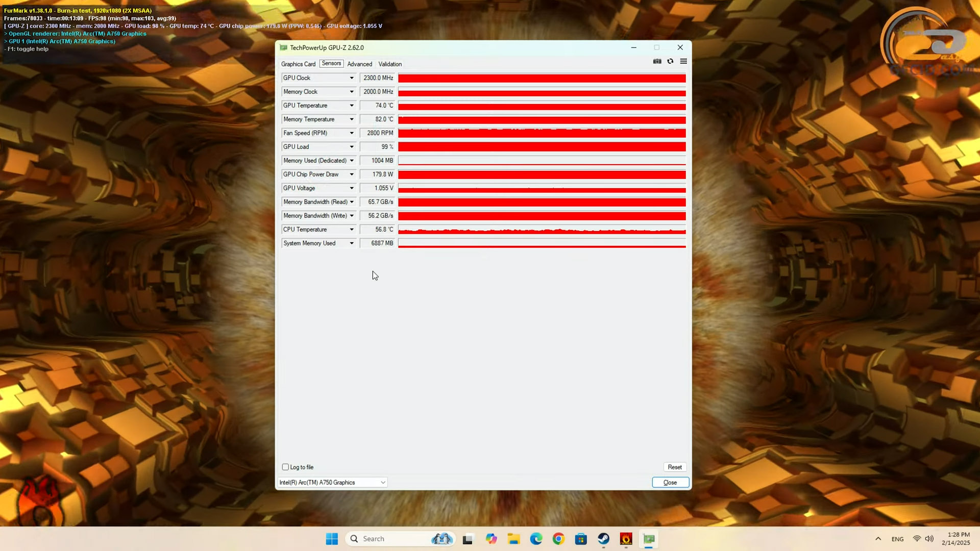Open Steam from the taskbar
The width and height of the screenshot is (980, 551).
tap(603, 539)
